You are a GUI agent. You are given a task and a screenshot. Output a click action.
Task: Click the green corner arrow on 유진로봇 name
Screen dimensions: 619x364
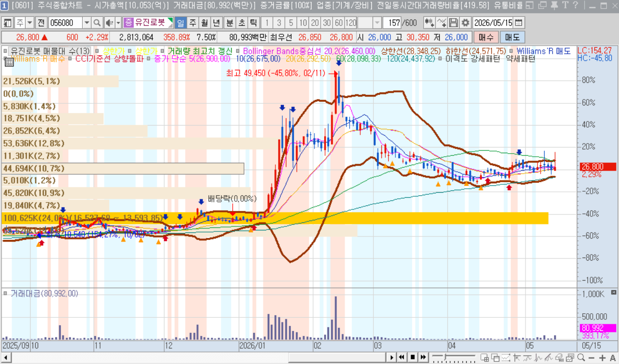170,21
